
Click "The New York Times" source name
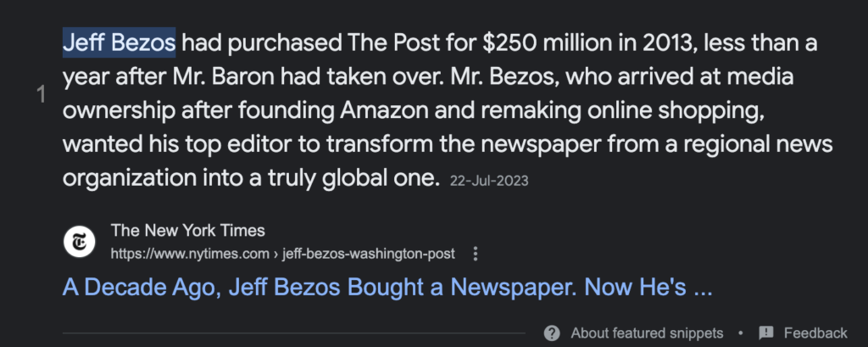(x=187, y=230)
